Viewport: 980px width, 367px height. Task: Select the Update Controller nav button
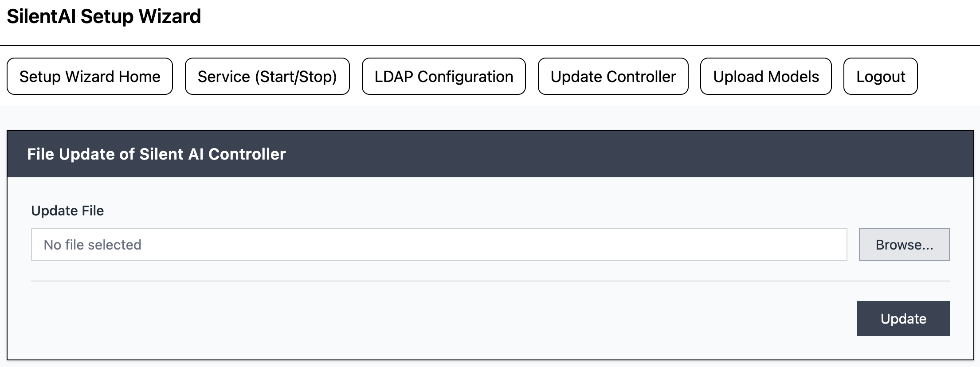(x=613, y=76)
